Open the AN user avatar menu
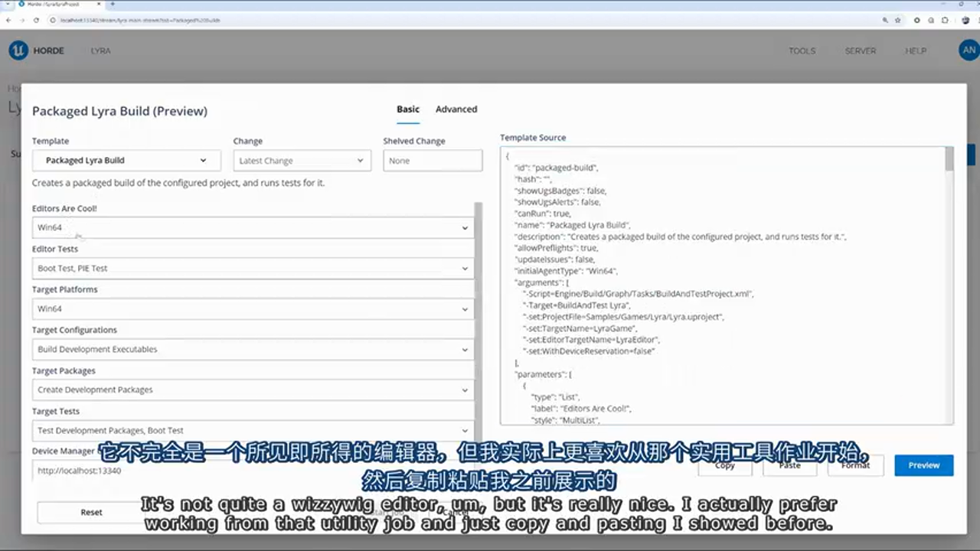The image size is (980, 551). pyautogui.click(x=969, y=51)
